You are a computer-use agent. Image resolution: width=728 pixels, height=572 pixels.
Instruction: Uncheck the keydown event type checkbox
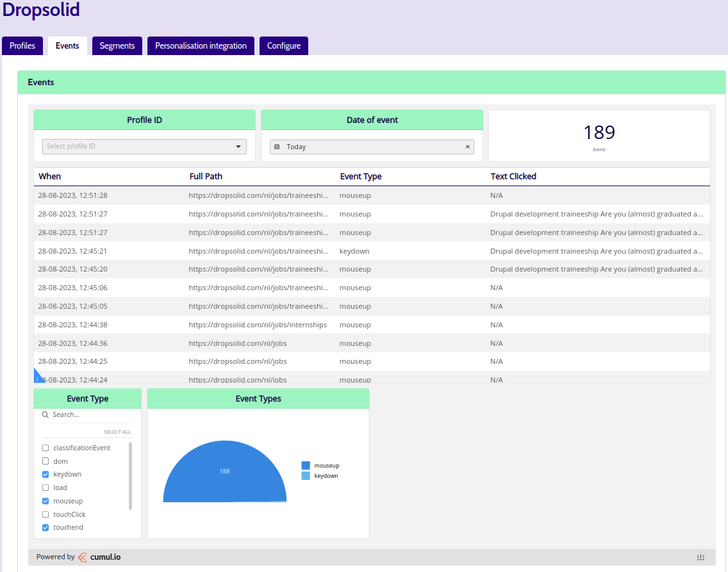pos(45,474)
